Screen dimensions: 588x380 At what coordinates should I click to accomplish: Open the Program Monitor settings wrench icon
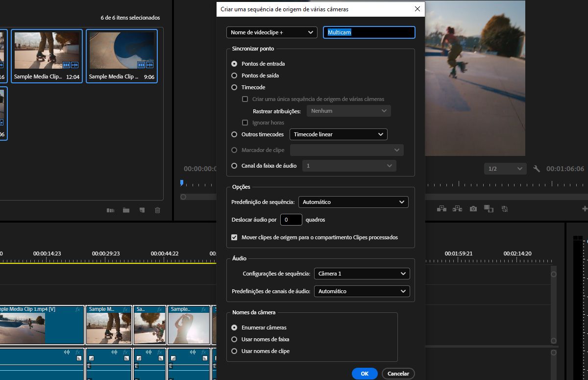(x=537, y=168)
